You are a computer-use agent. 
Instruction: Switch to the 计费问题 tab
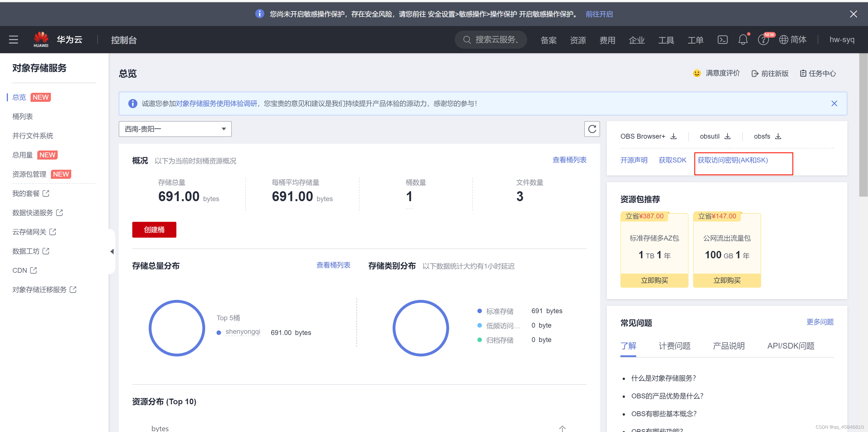pyautogui.click(x=674, y=346)
